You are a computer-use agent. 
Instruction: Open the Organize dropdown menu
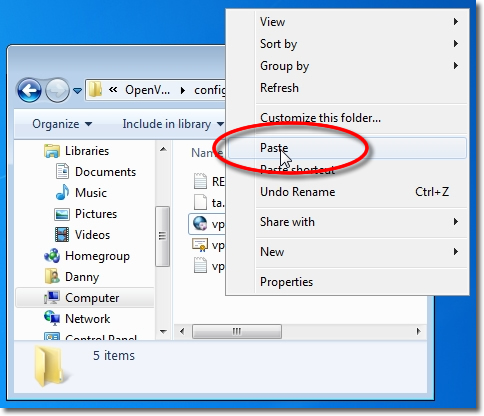click(62, 124)
